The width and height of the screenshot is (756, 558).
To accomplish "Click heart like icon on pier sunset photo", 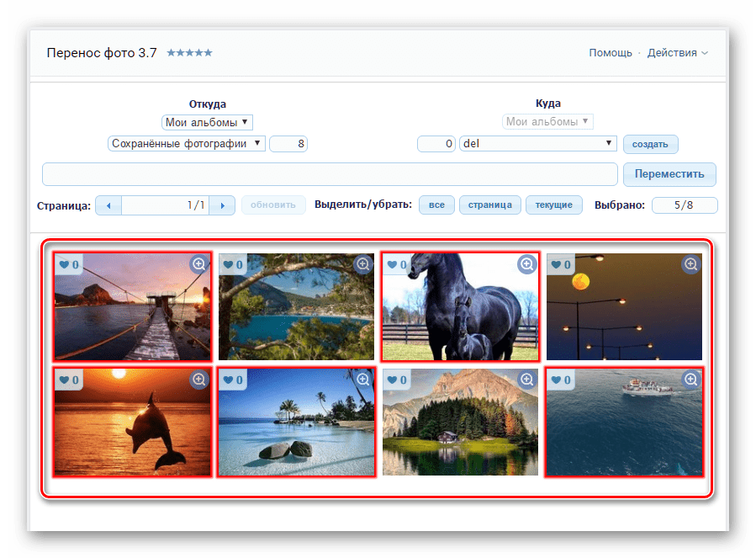I will pos(64,264).
